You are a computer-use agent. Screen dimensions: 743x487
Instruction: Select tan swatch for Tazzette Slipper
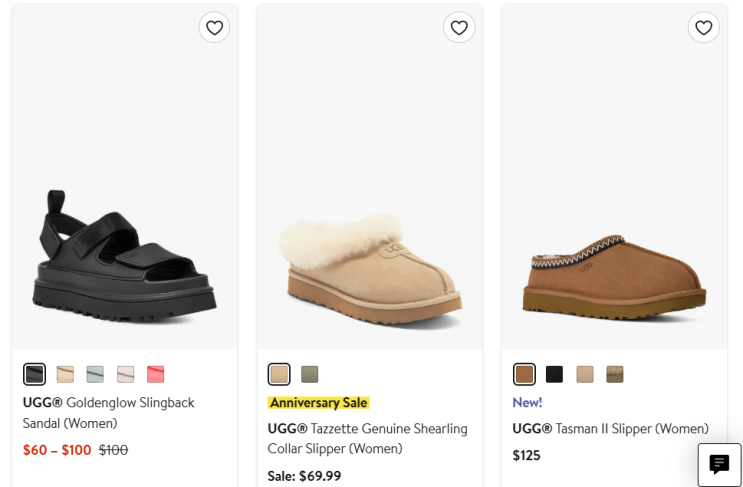point(279,374)
